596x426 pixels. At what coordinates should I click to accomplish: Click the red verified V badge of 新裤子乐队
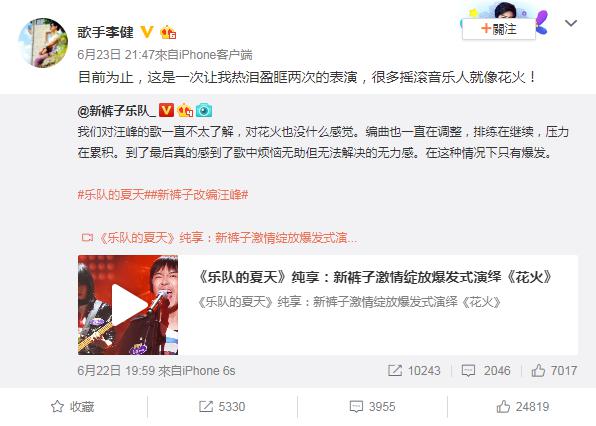point(166,110)
